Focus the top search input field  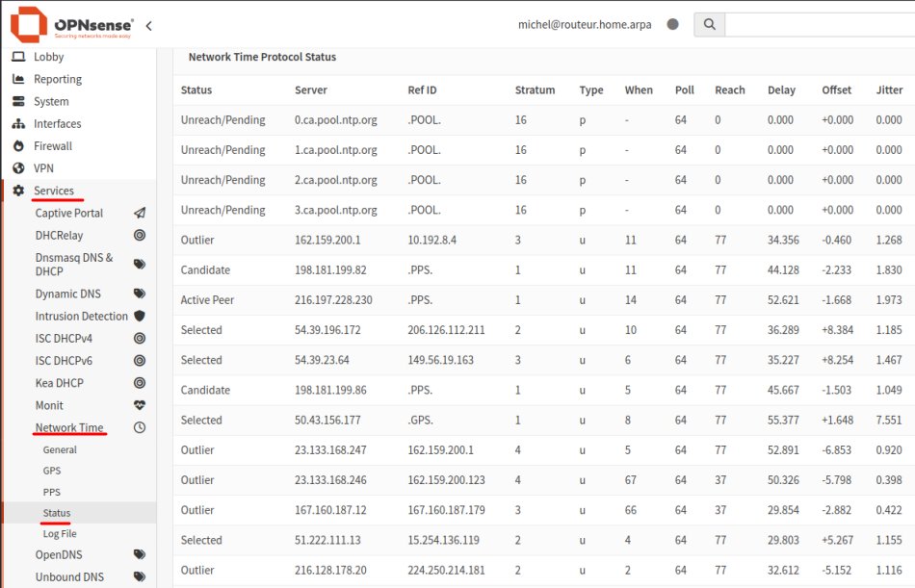[819, 24]
